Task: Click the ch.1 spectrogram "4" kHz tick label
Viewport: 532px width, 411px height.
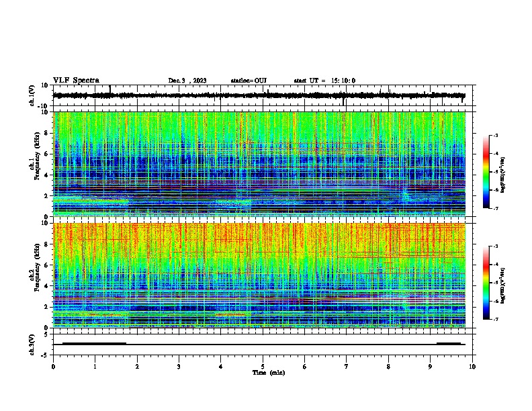Action: point(46,175)
